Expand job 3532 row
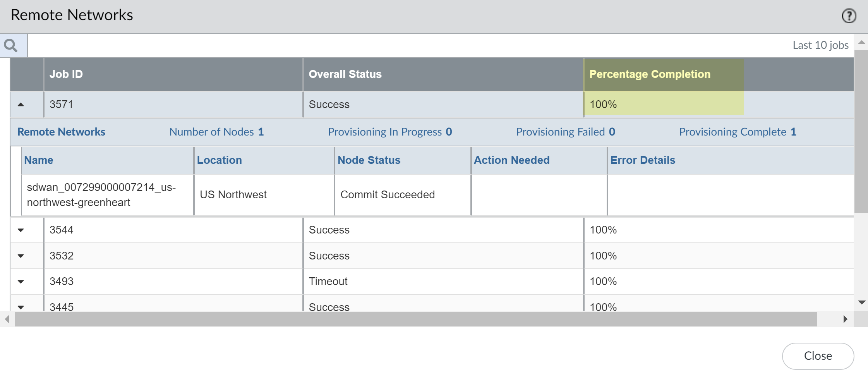The height and width of the screenshot is (383, 868). [x=21, y=256]
